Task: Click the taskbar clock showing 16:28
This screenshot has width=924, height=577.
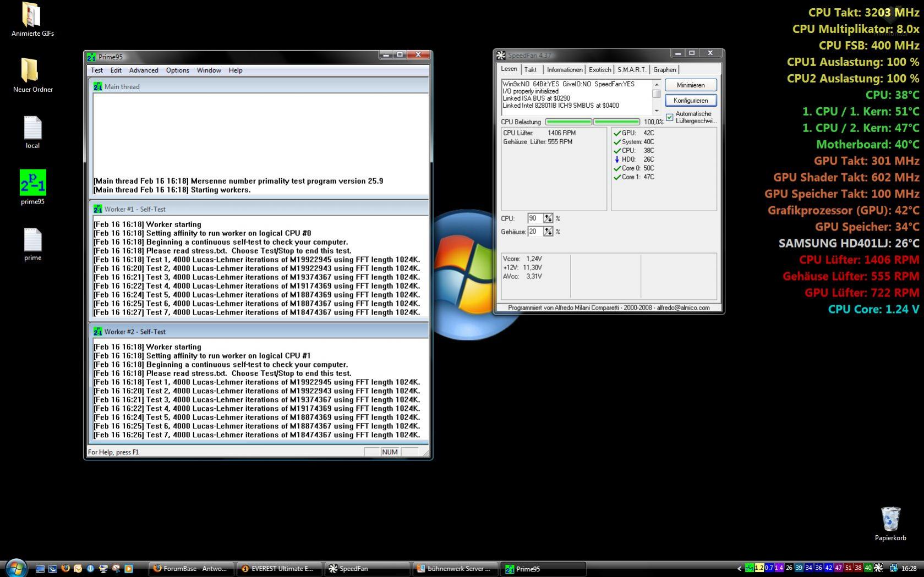Action: click(x=909, y=569)
